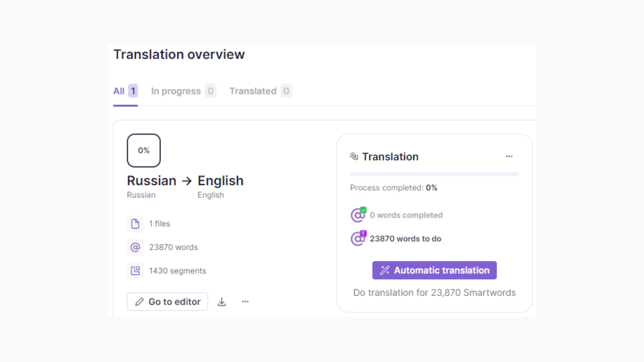Open more options beside download icon
644x362 pixels.
click(246, 302)
